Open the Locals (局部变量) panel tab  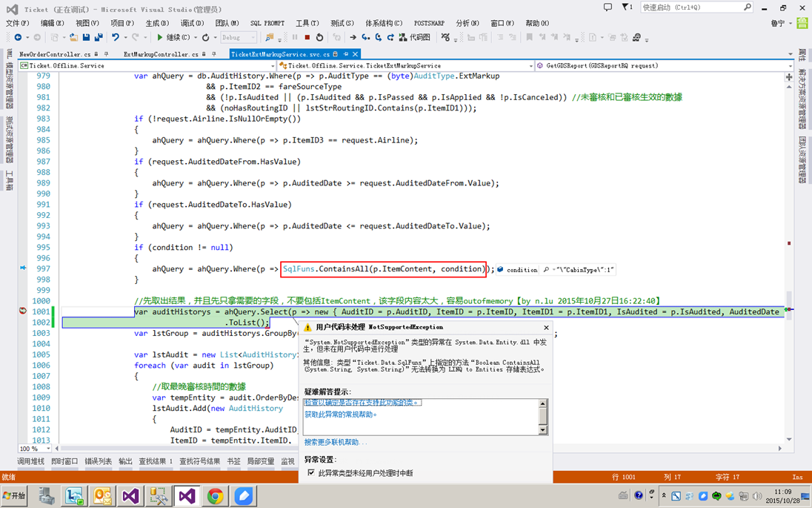click(261, 461)
